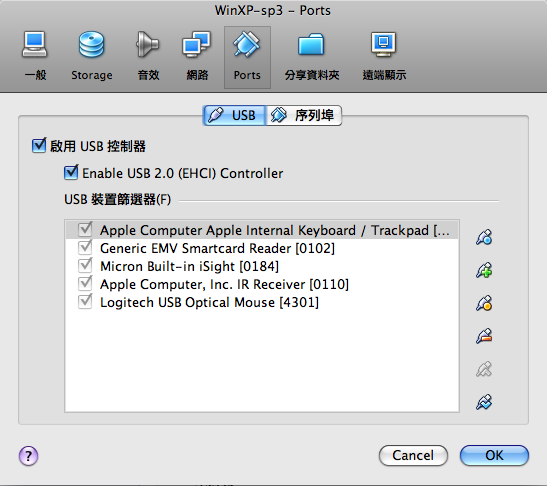Uncheck Apple Internal Keyboard / Trackpad filter
547x486 pixels.
click(85, 229)
